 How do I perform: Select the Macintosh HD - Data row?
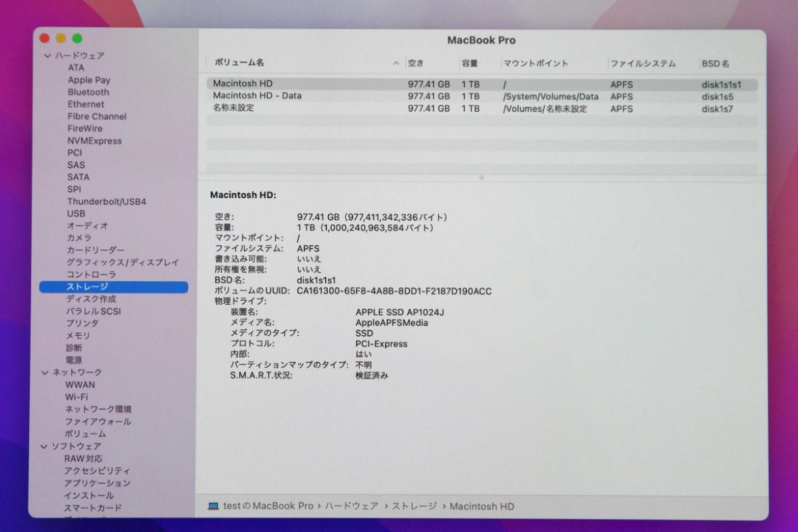coord(481,96)
